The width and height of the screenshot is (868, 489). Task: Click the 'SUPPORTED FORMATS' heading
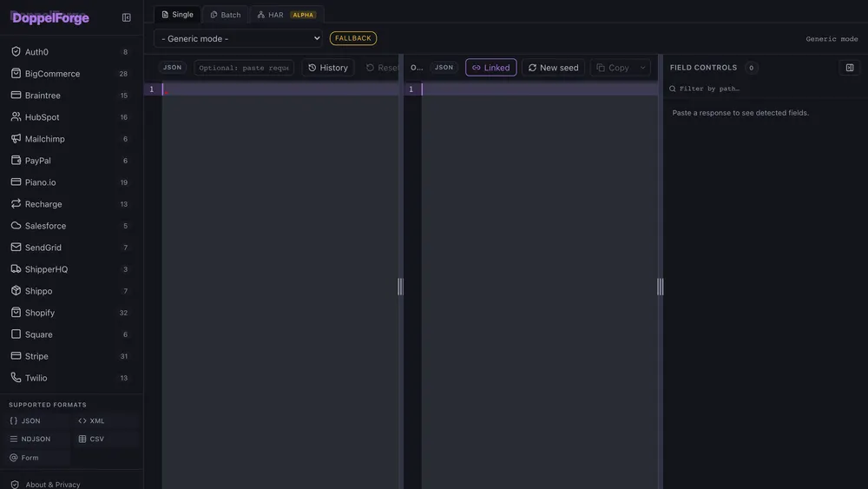tap(48, 405)
